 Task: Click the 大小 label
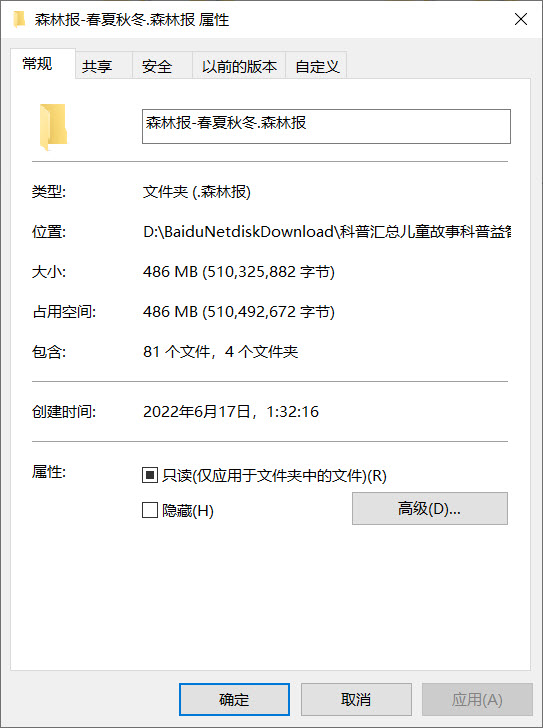coord(49,272)
